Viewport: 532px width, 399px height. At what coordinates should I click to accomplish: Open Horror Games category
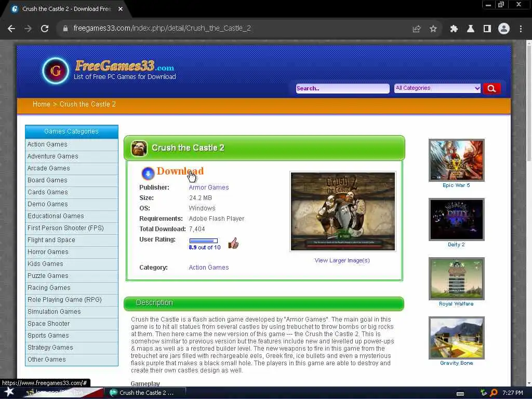72,252
